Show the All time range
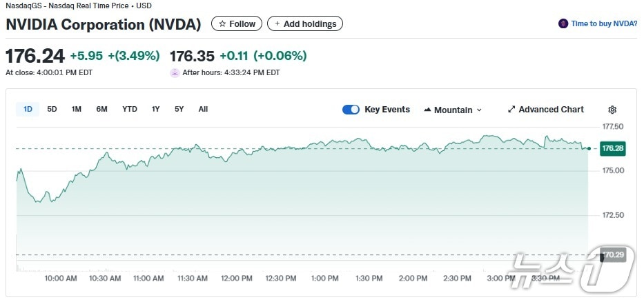The height and width of the screenshot is (302, 644). pyautogui.click(x=203, y=109)
